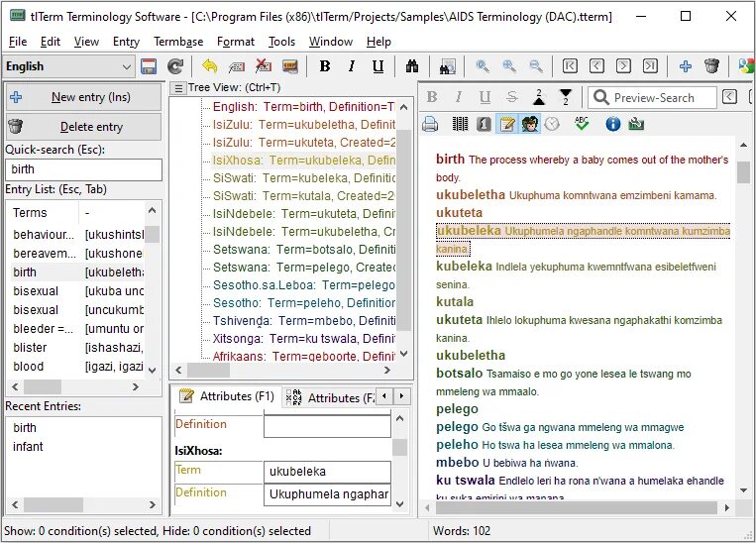Select the Afrikaans Term=geboorte tree row

[304, 357]
